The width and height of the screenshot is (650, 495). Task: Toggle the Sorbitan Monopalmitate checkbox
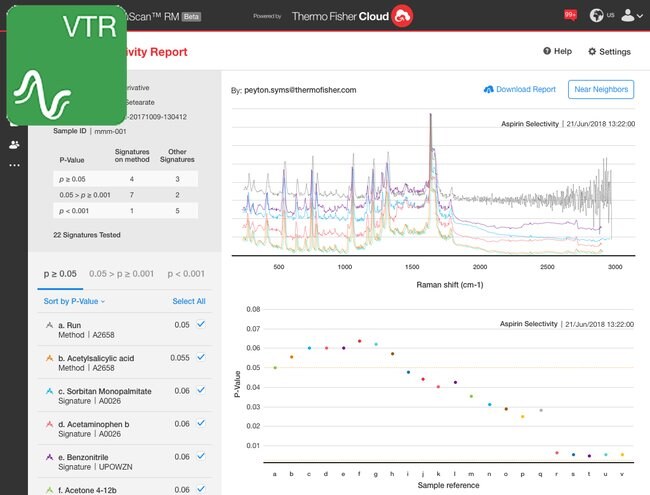202,391
